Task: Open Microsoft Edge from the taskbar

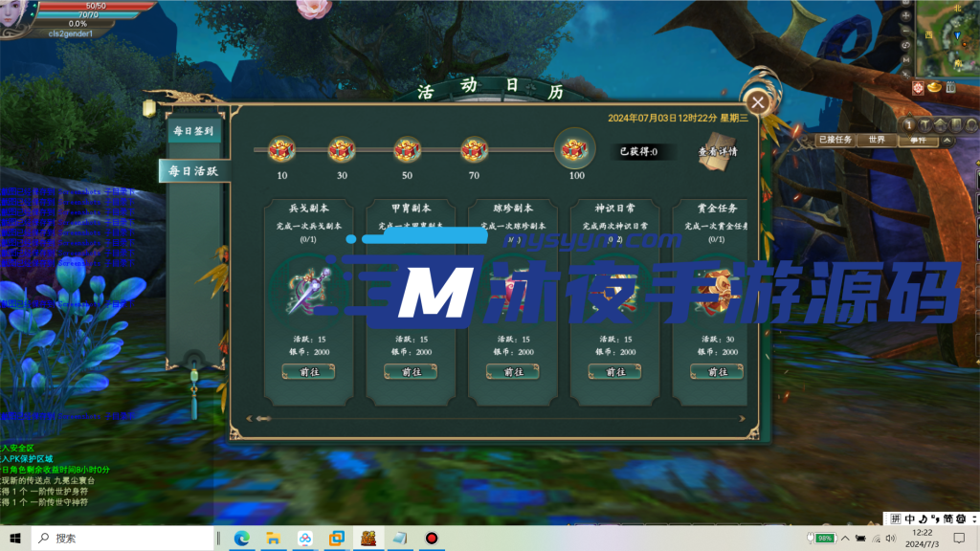Action: click(x=242, y=539)
